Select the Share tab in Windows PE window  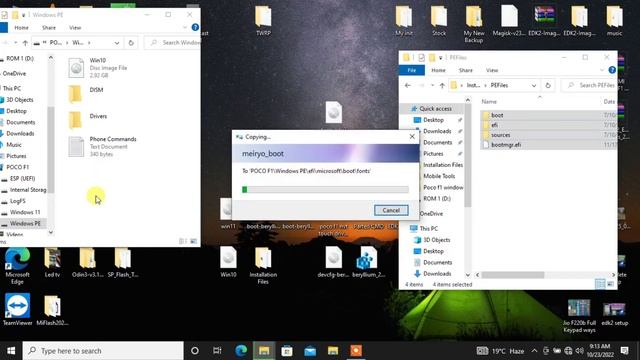tap(49, 28)
